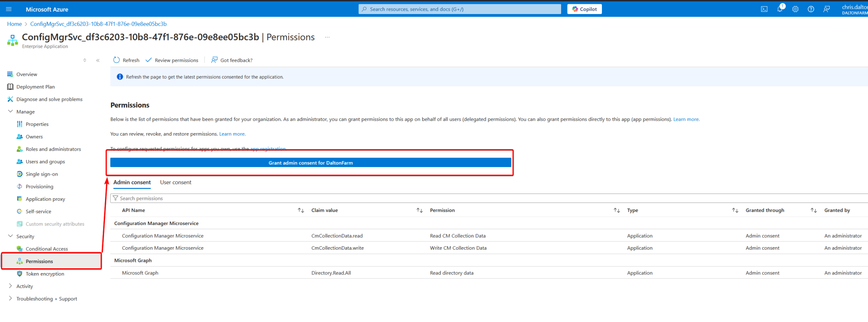This screenshot has height=322, width=868.
Task: Click Learn more link after restore permissions
Action: (x=232, y=134)
